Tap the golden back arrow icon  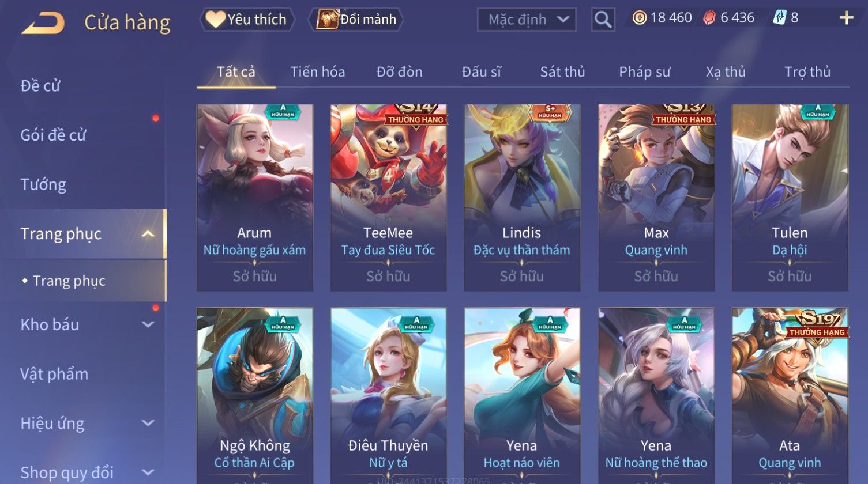[43, 23]
